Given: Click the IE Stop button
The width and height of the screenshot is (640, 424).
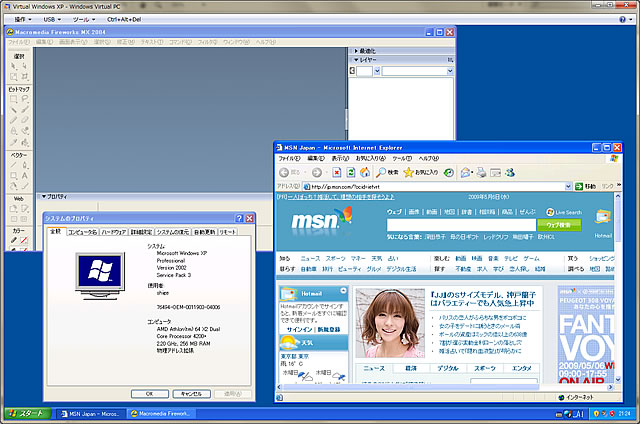Looking at the screenshot, I should (x=336, y=173).
